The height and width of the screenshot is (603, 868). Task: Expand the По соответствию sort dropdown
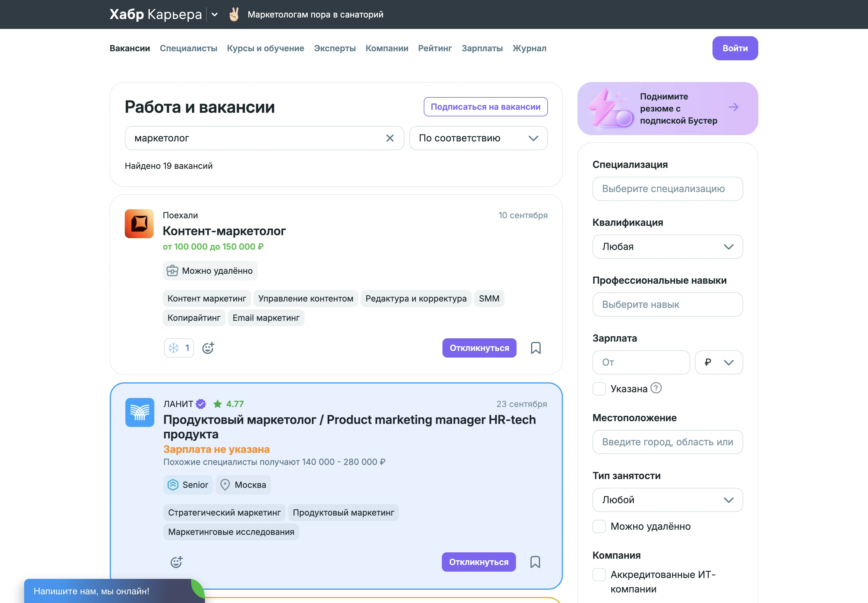coord(478,138)
